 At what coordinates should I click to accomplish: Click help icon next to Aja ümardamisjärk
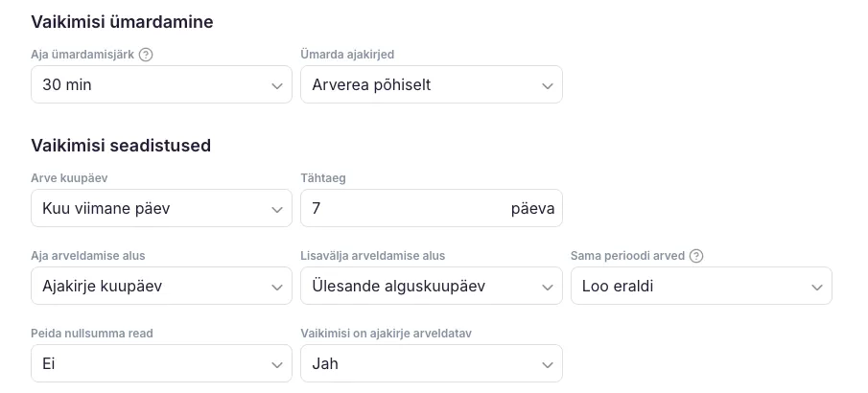click(x=146, y=55)
